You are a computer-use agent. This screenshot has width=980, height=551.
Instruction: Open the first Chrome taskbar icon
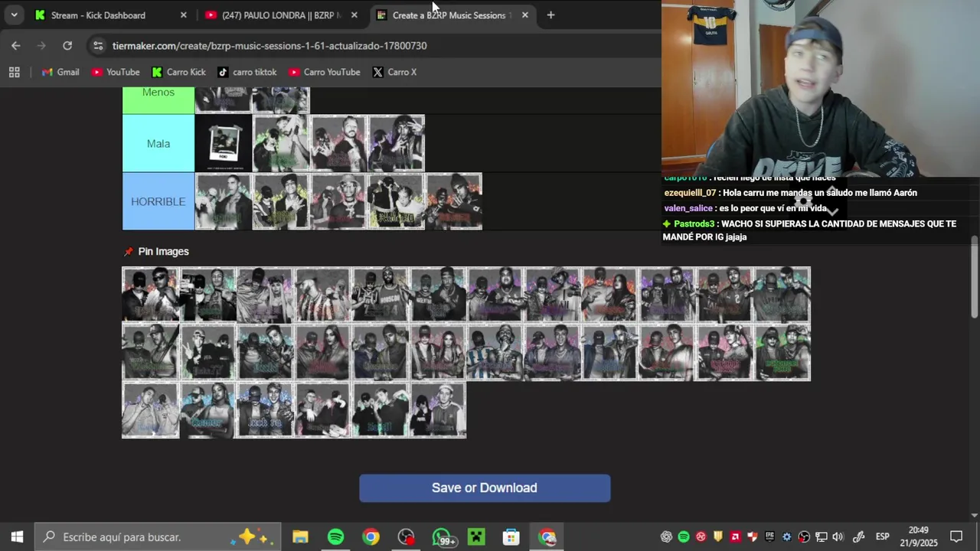(371, 537)
